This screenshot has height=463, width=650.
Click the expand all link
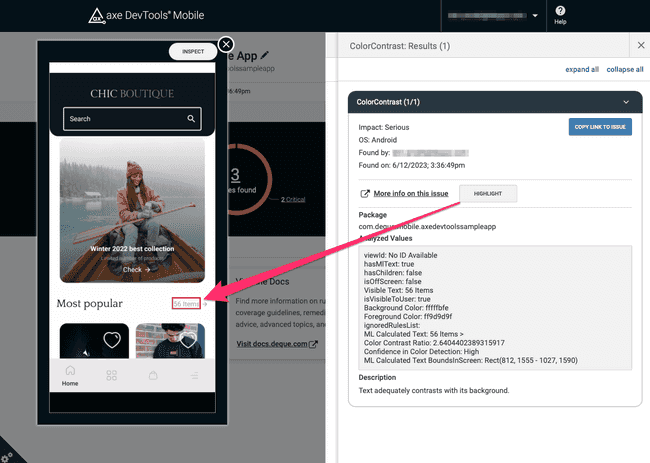point(581,70)
